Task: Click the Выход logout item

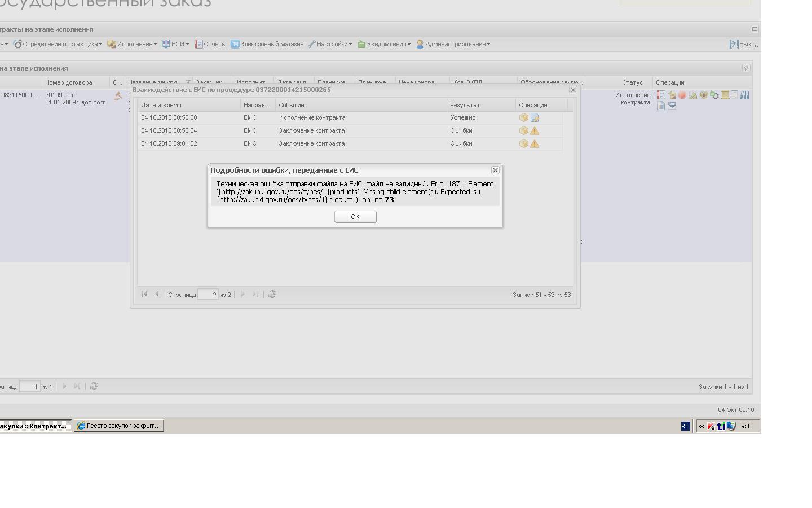Action: (x=744, y=44)
